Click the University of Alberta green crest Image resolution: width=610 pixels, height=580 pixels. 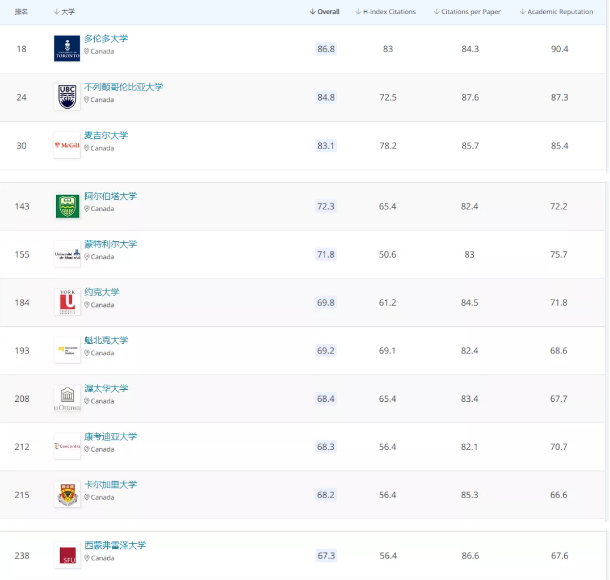(67, 206)
